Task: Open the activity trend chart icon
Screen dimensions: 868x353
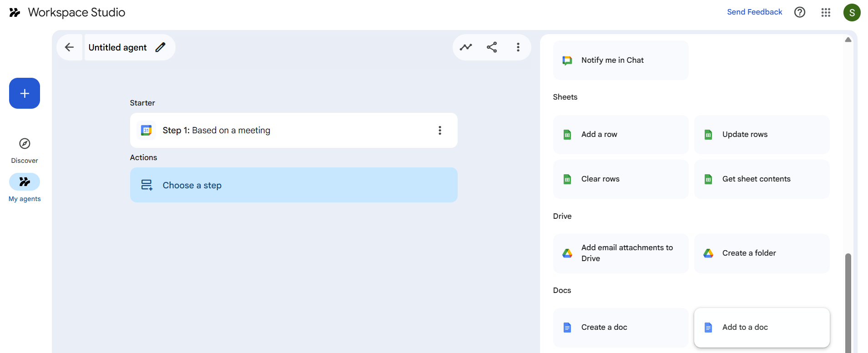Action: tap(466, 47)
